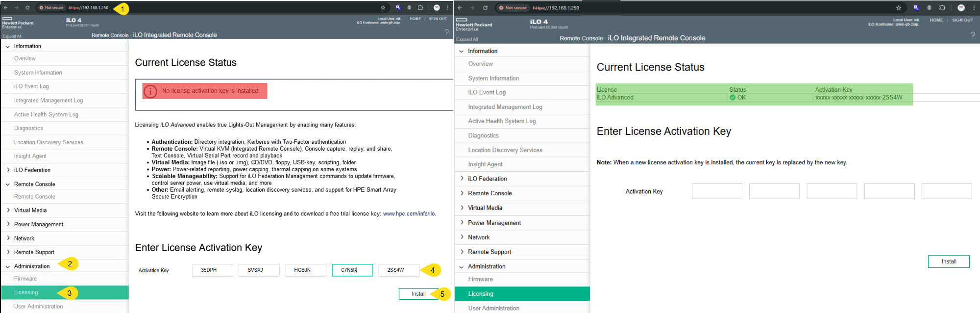Open the profile avatar in right browser window
Screen dimensions: 980x313
pos(961,8)
